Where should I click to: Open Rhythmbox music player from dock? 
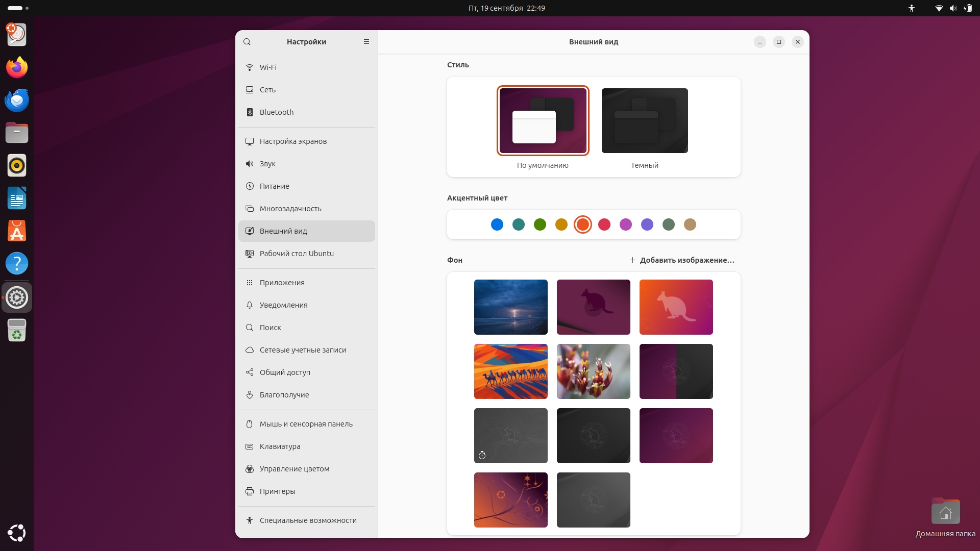pos(17,165)
